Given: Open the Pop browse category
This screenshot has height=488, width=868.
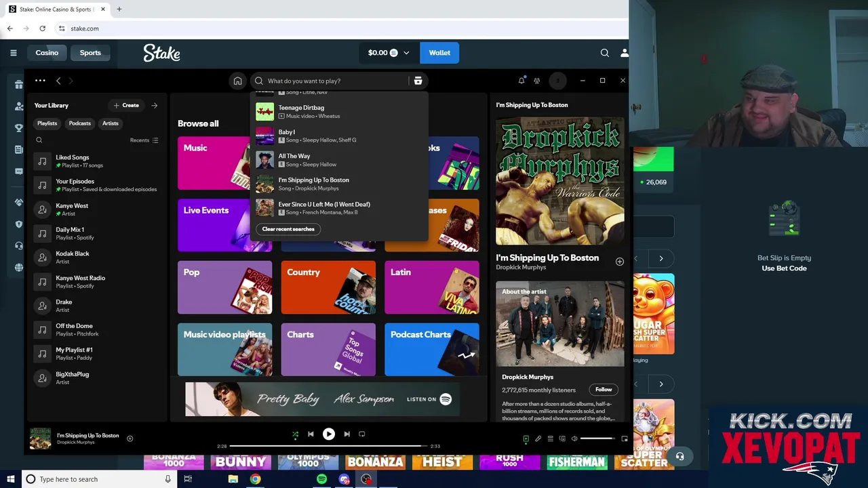Looking at the screenshot, I should point(224,287).
